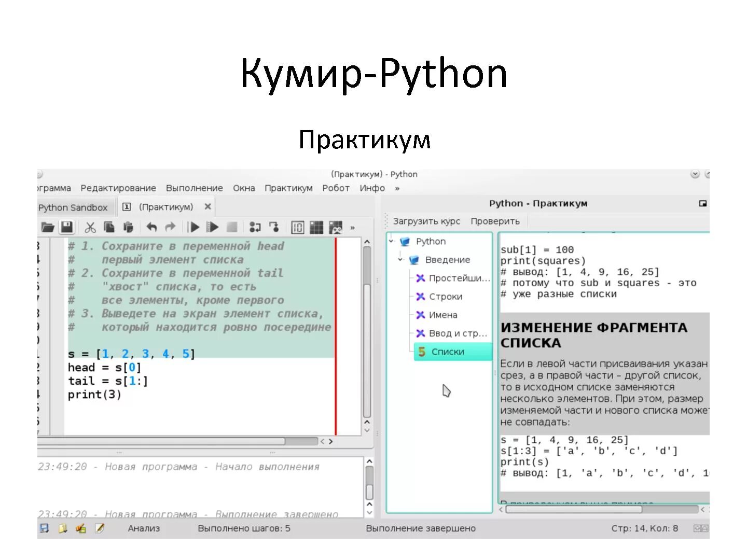This screenshot has width=747, height=560.
Task: Copy selection with the copy icon
Action: (x=109, y=227)
